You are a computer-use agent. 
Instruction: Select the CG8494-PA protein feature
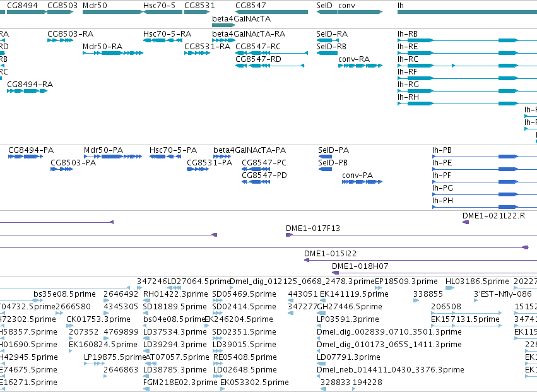[x=26, y=157]
